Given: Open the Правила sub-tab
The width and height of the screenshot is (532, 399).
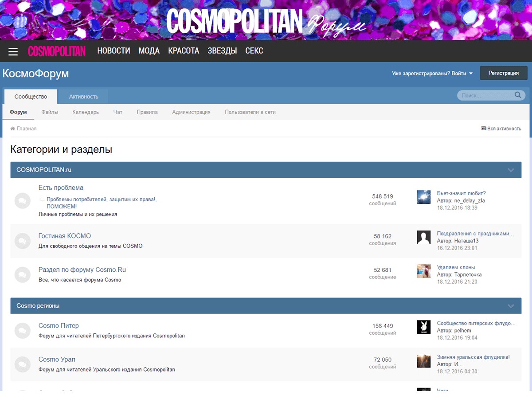Looking at the screenshot, I should tap(147, 112).
